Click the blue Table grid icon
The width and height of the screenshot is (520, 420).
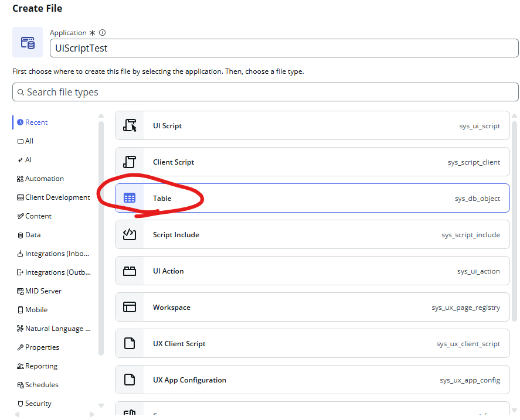[x=130, y=198]
